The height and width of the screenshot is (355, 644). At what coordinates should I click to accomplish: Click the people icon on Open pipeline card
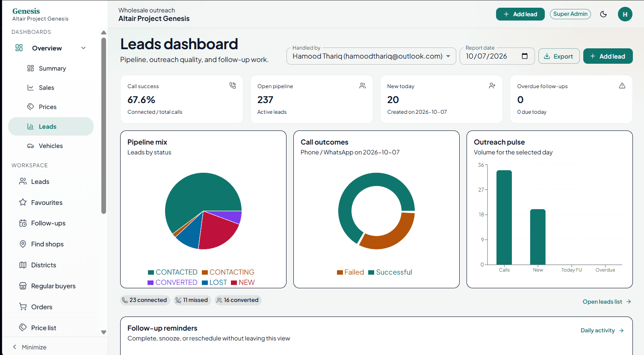coord(363,86)
